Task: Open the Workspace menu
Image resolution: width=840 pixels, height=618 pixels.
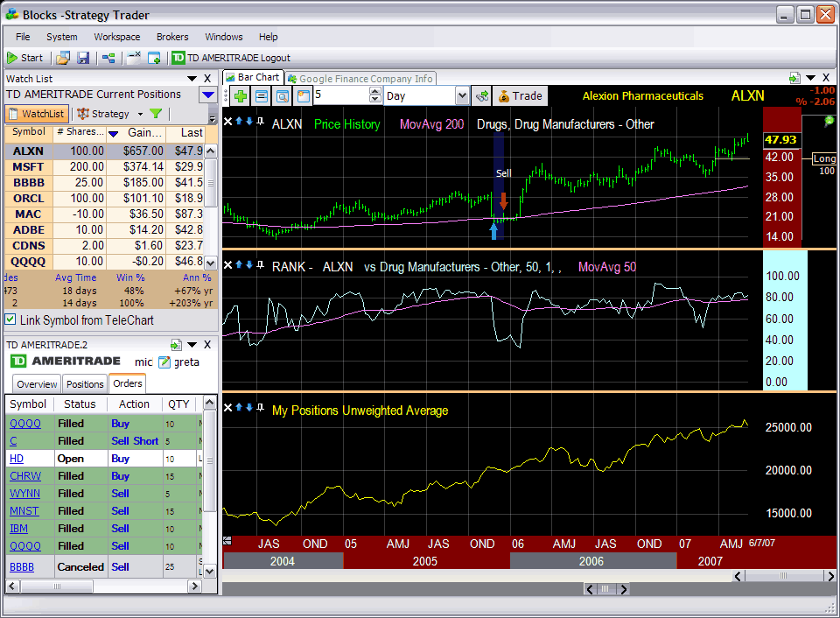Action: [x=116, y=37]
